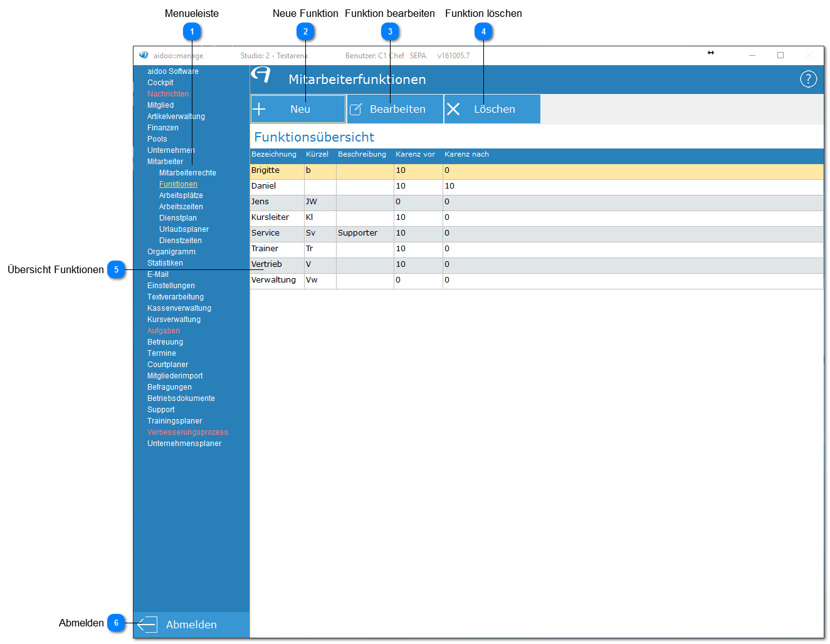Screen dimensions: 830x644
Task: Click the pencil edit icon on Bearbeiten
Action: coord(355,110)
